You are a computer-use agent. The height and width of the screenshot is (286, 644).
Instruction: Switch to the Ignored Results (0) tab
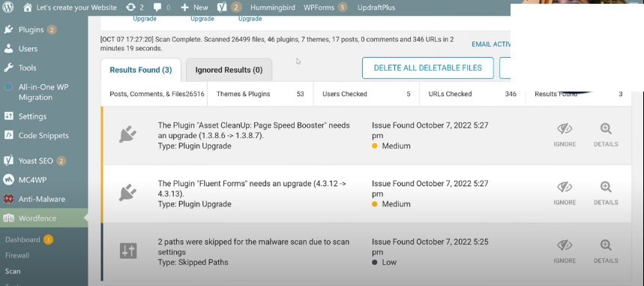pos(229,70)
